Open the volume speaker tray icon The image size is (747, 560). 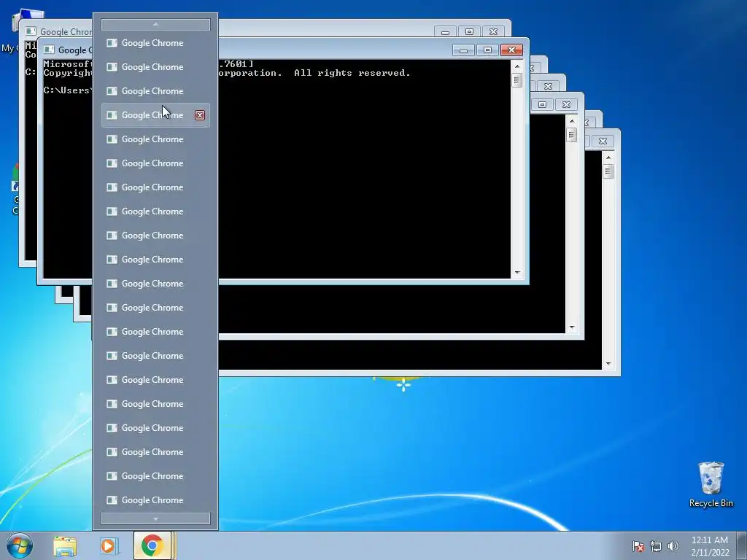coord(673,546)
